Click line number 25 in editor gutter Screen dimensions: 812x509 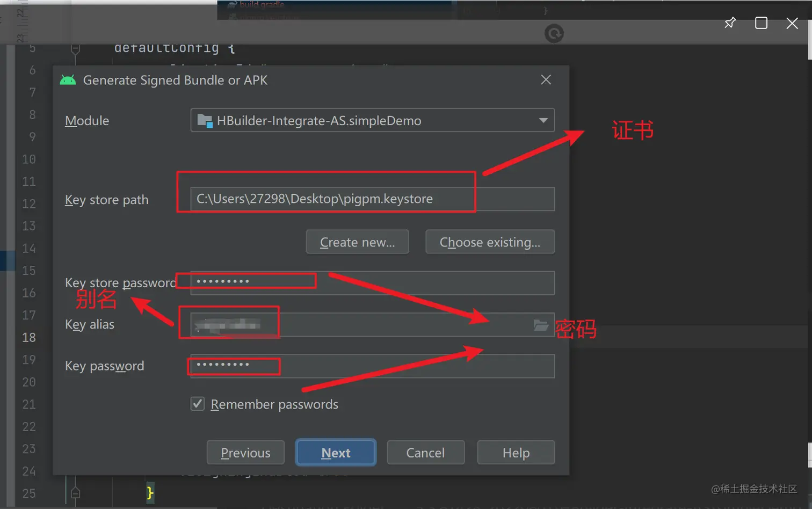pos(29,493)
